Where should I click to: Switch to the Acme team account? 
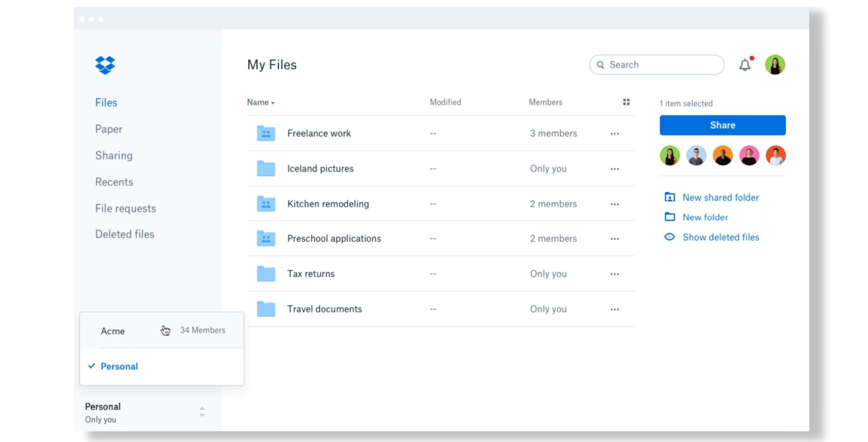pyautogui.click(x=113, y=331)
